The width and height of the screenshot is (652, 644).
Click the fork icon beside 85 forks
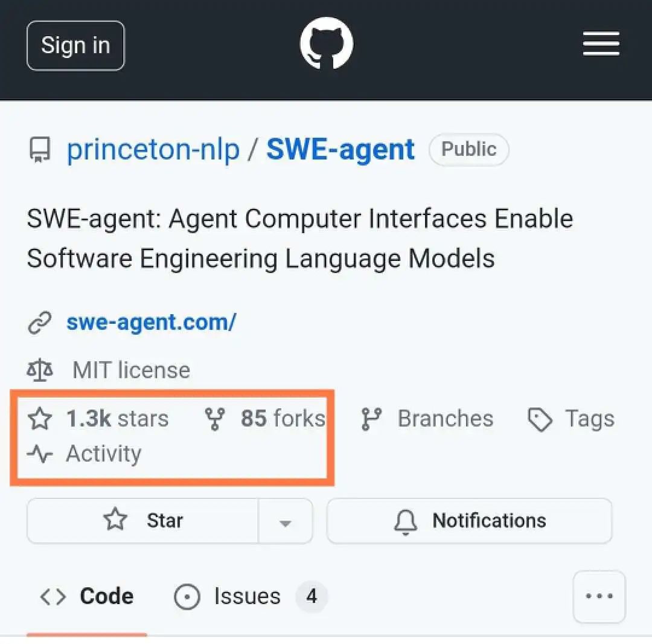click(x=215, y=419)
